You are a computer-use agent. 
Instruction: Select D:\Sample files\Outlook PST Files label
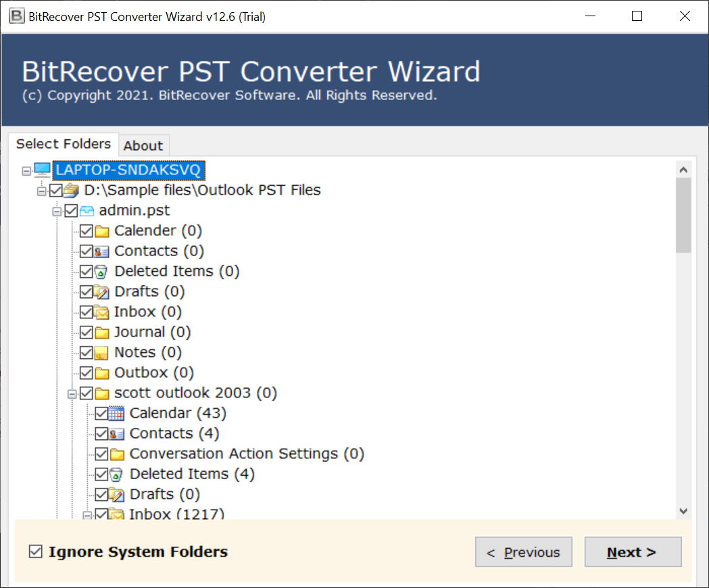tap(202, 191)
